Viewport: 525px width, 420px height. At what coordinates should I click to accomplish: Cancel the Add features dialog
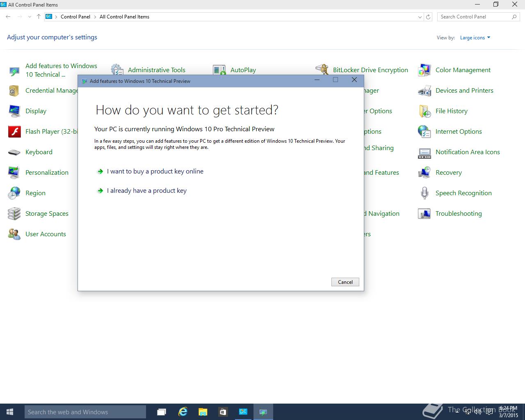coord(345,282)
